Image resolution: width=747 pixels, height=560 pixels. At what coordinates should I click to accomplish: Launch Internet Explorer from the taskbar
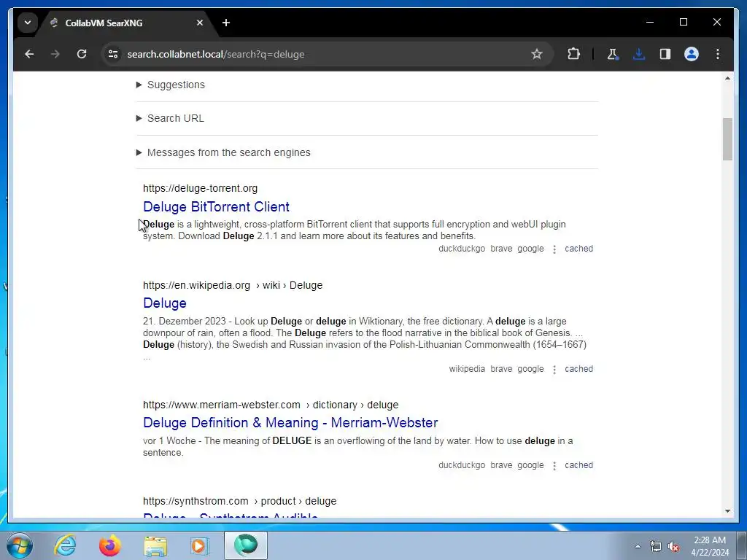pyautogui.click(x=65, y=545)
